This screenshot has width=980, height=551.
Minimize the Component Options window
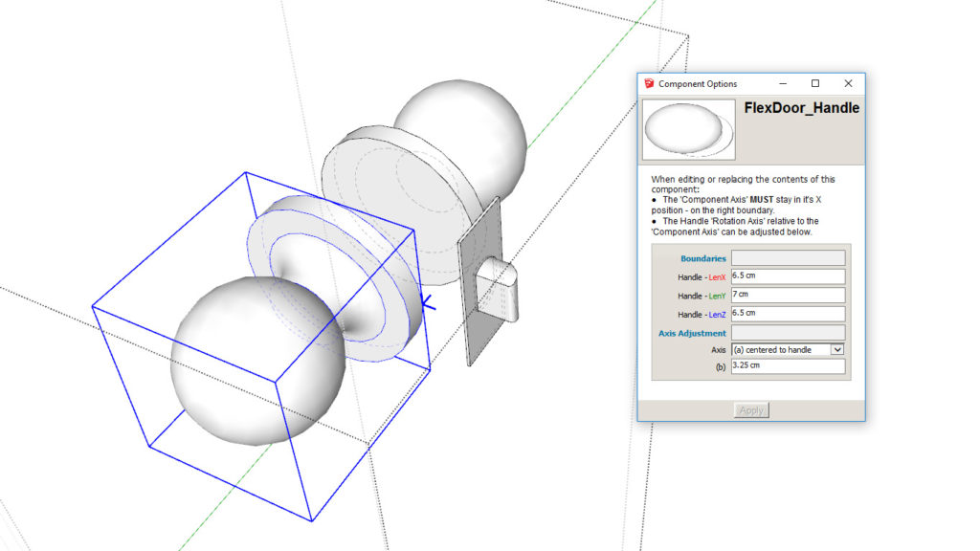[782, 84]
